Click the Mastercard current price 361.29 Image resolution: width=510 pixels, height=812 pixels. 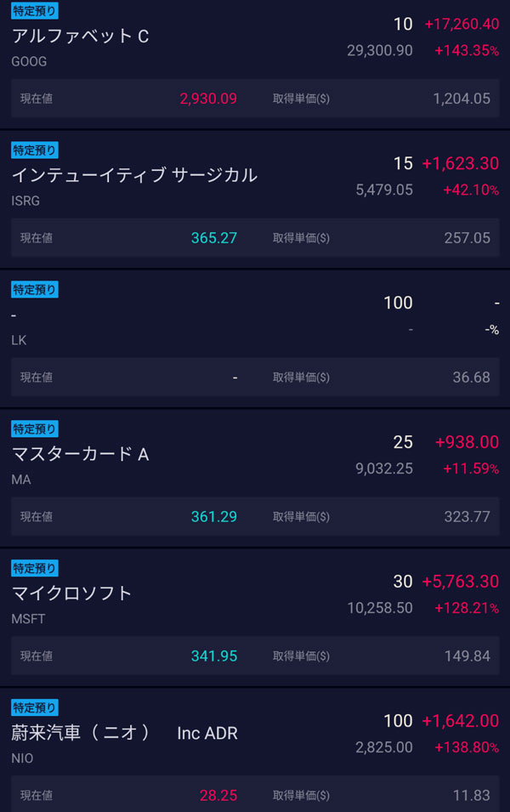coord(214,516)
